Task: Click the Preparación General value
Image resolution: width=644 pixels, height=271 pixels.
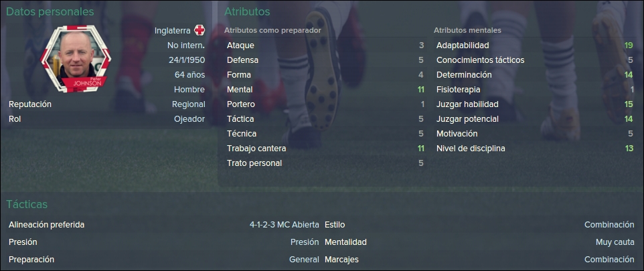Action: pyautogui.click(x=304, y=260)
